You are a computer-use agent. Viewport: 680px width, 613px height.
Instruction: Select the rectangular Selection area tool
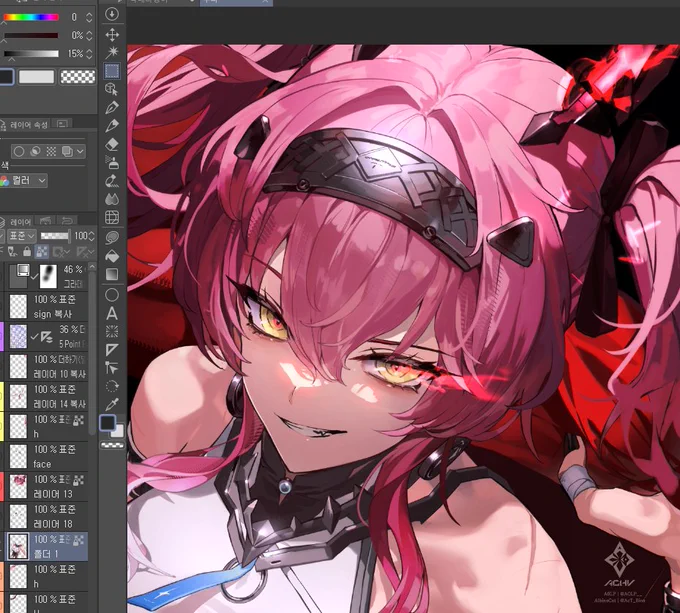pos(112,71)
